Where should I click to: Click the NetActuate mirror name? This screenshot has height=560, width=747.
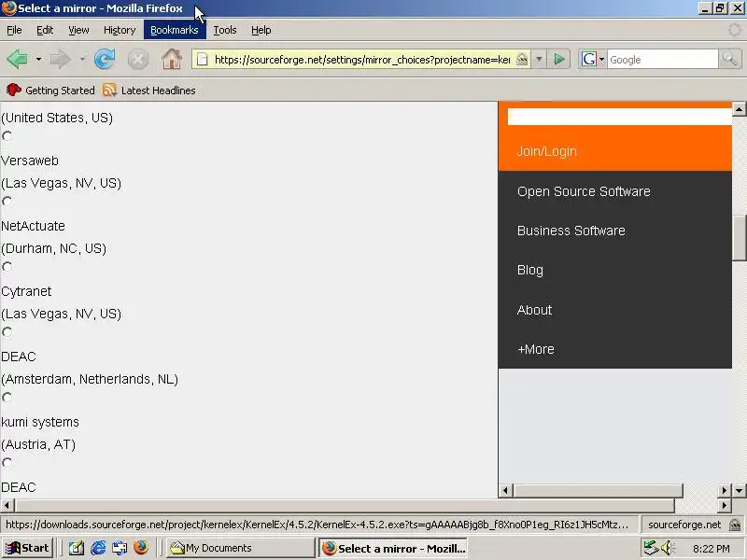(33, 226)
